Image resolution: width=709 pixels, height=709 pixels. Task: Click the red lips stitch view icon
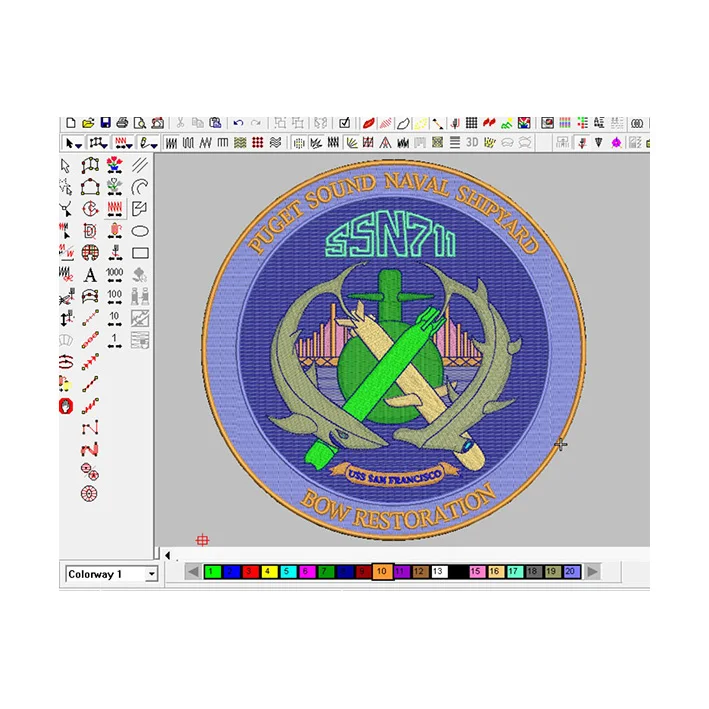[x=369, y=123]
